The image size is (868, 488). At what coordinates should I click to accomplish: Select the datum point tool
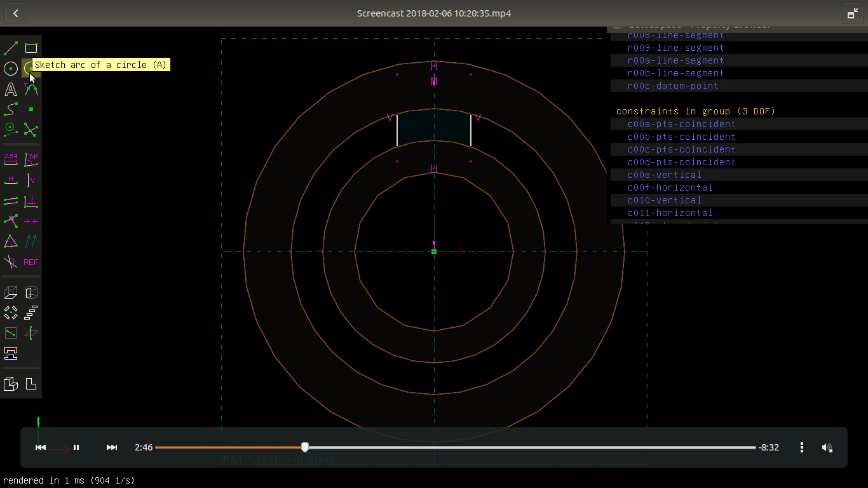[x=31, y=109]
